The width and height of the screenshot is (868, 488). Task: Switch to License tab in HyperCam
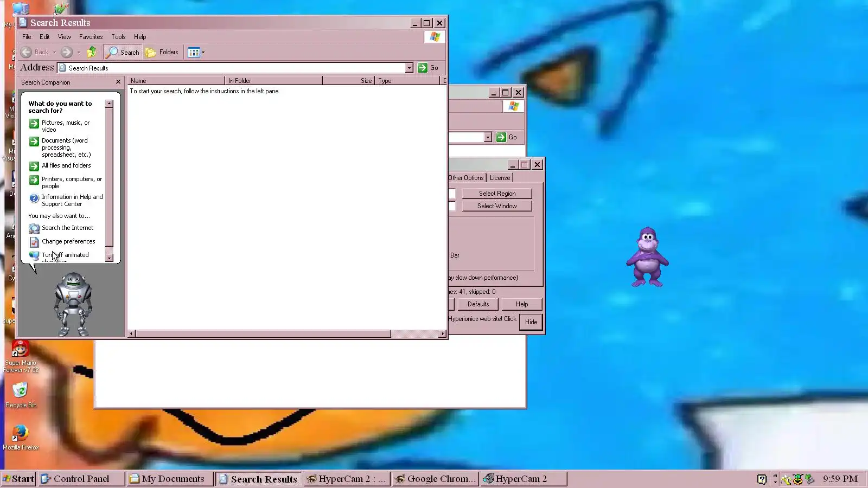coord(500,178)
